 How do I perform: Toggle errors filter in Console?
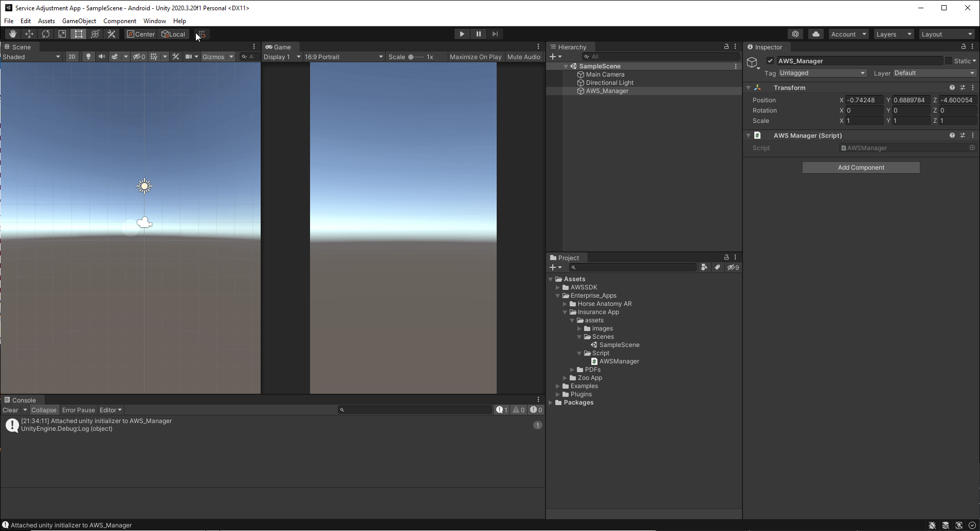(x=536, y=410)
